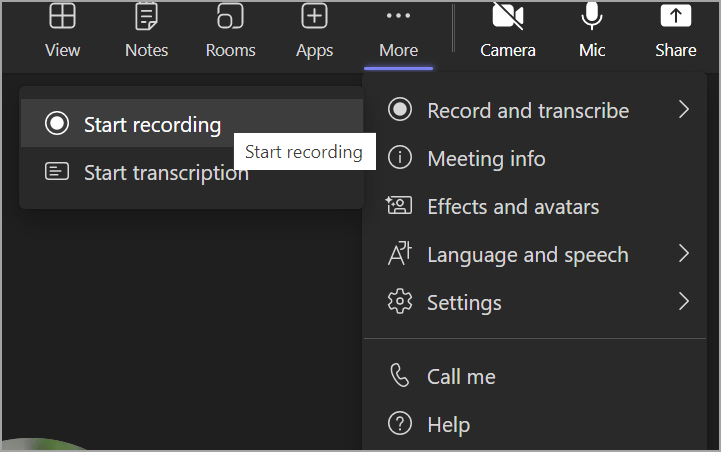Open Help from the More menu
The width and height of the screenshot is (721, 452).
[x=448, y=424]
